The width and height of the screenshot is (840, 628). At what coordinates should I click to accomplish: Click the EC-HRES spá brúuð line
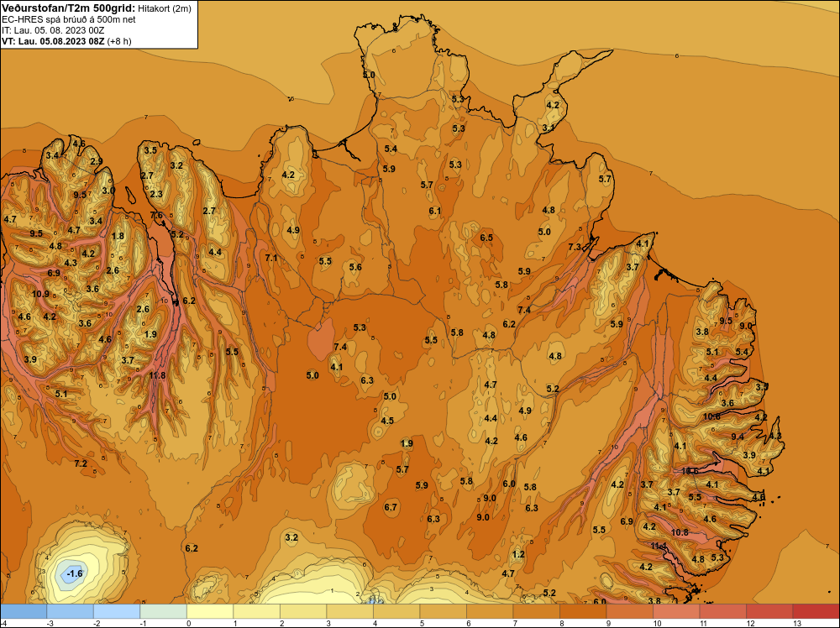(x=69, y=19)
